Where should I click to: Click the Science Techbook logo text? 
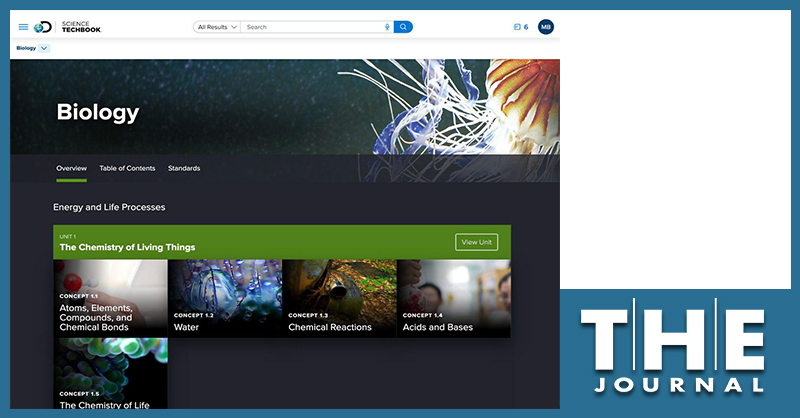tap(81, 27)
